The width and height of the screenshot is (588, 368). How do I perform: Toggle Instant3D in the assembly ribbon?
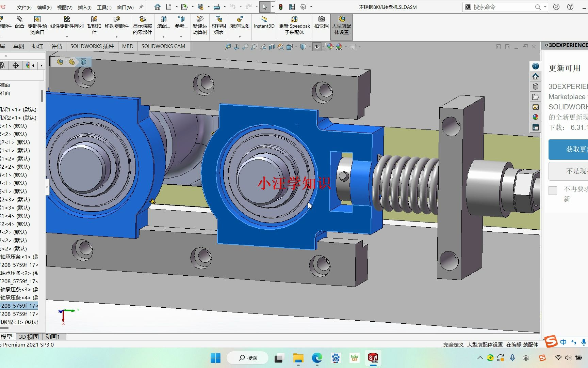(264, 22)
